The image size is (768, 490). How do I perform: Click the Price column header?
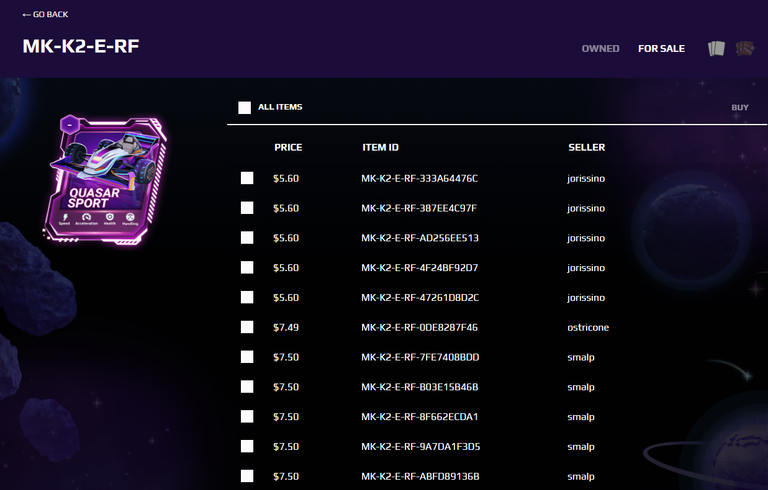click(288, 147)
